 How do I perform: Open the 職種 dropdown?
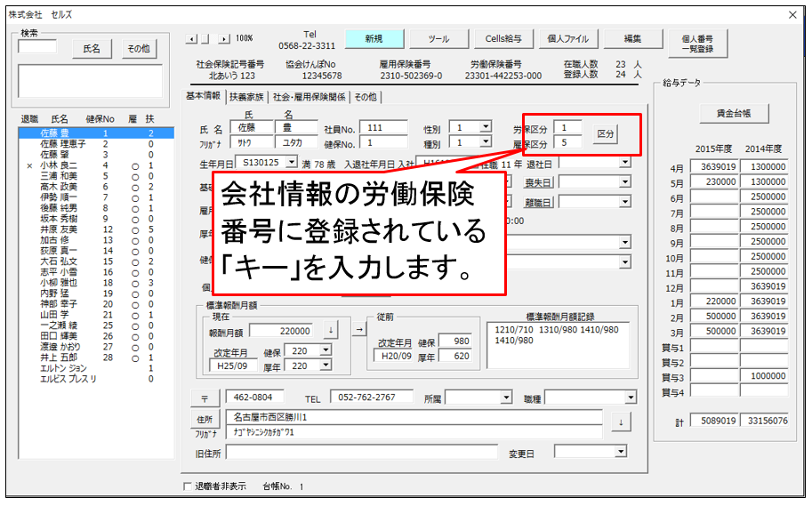[x=630, y=397]
